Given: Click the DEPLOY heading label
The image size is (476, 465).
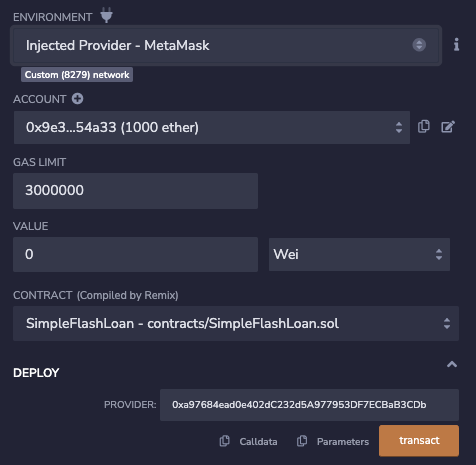Looking at the screenshot, I should (x=36, y=373).
